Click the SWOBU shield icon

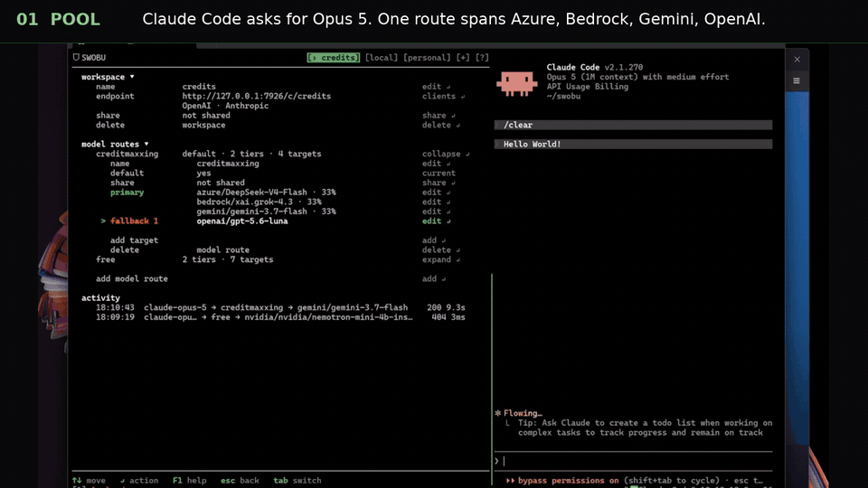pyautogui.click(x=76, y=58)
